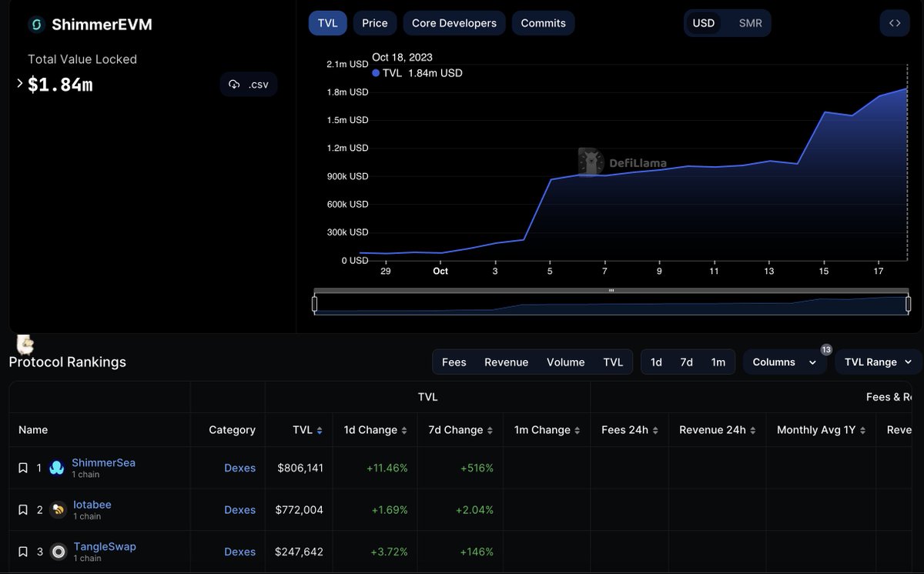
Task: Click the Name column header
Action: 33,430
